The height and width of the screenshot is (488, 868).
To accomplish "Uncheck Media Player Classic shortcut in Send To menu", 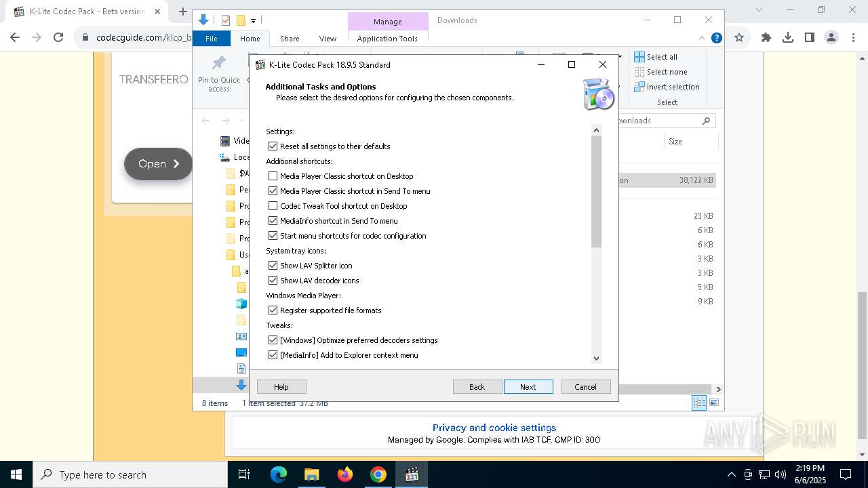I will click(273, 191).
